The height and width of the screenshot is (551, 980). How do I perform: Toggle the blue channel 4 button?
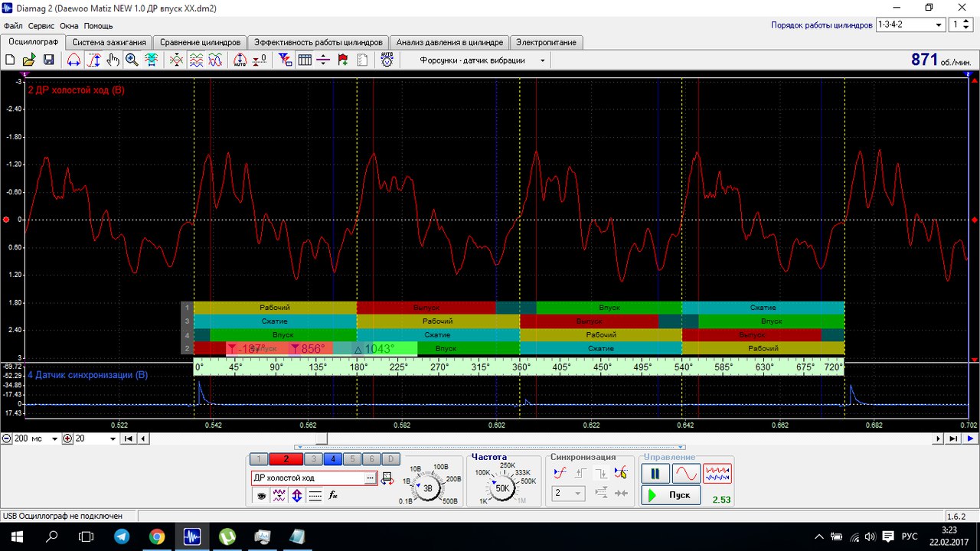click(332, 459)
